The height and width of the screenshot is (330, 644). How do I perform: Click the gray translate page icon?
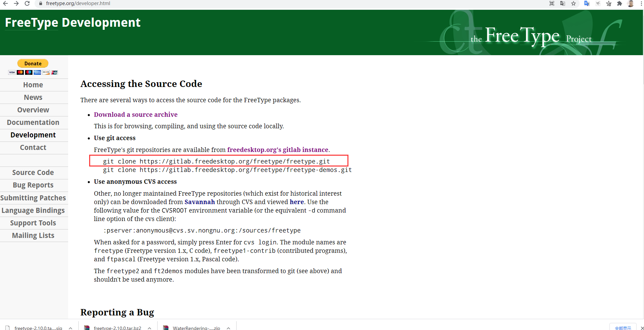[563, 3]
